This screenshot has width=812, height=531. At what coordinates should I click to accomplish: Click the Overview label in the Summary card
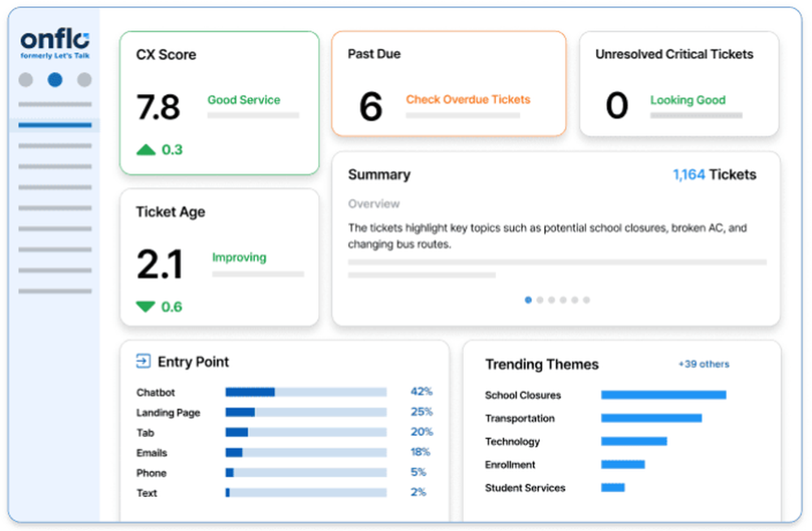tap(374, 204)
